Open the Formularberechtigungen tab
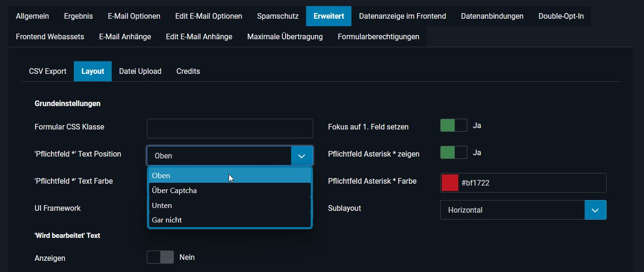The width and height of the screenshot is (644, 272). 378,36
